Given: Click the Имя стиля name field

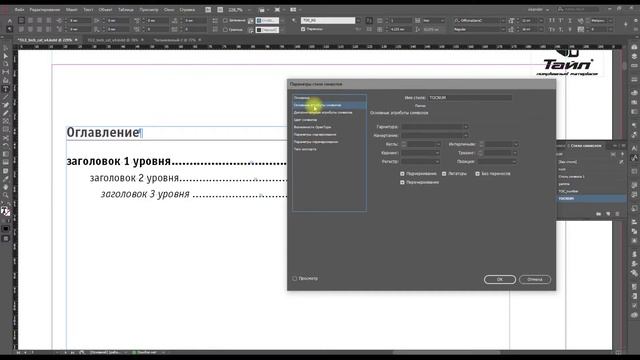Looking at the screenshot, I should (x=469, y=98).
